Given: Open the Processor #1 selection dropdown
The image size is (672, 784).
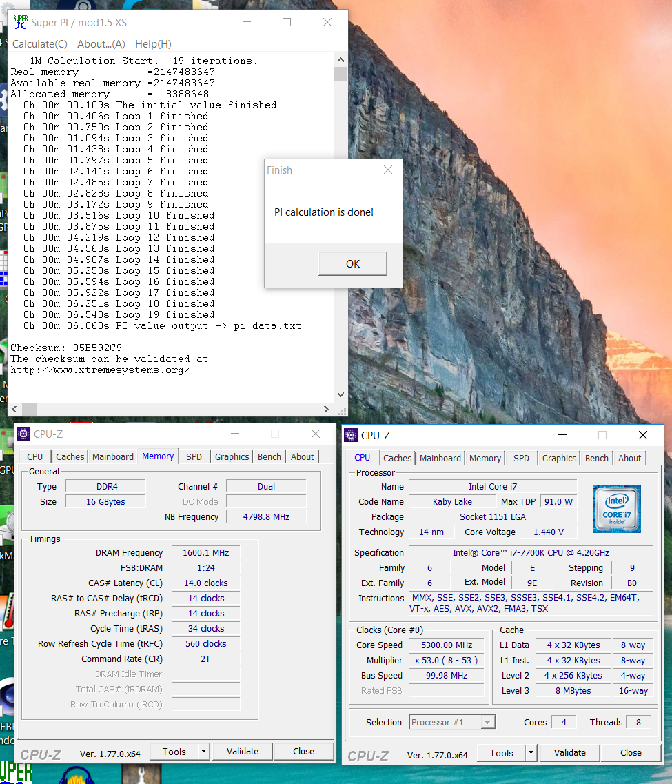Looking at the screenshot, I should [x=452, y=722].
